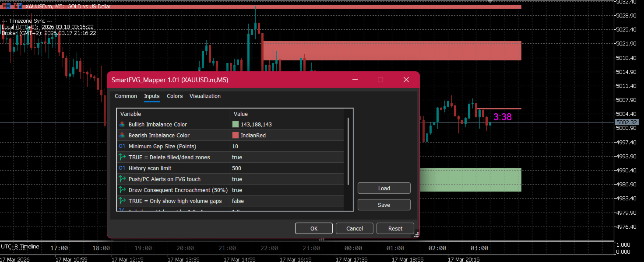This screenshot has width=644, height=262.
Task: Click the color-type icon beside Bullish Imbalance Color
Action: [122, 125]
